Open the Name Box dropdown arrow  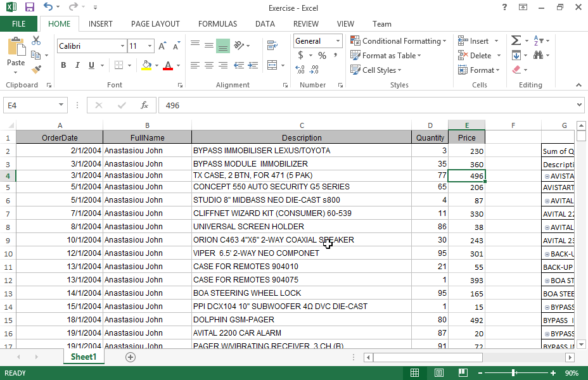61,105
